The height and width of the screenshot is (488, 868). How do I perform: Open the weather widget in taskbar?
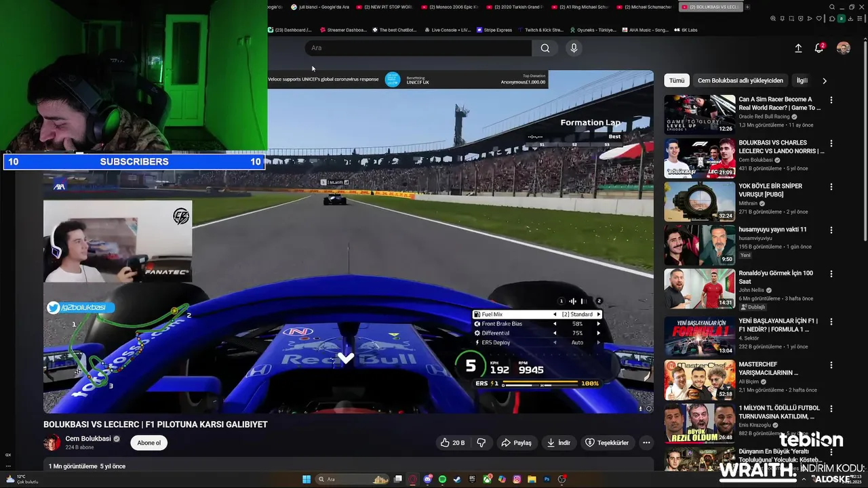[x=22, y=479]
